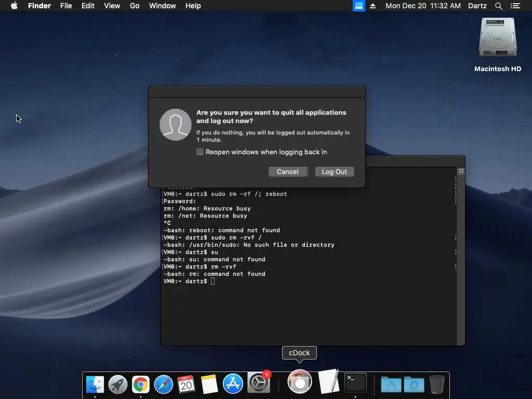Open the File menu
Image resolution: width=532 pixels, height=399 pixels.
pyautogui.click(x=66, y=6)
